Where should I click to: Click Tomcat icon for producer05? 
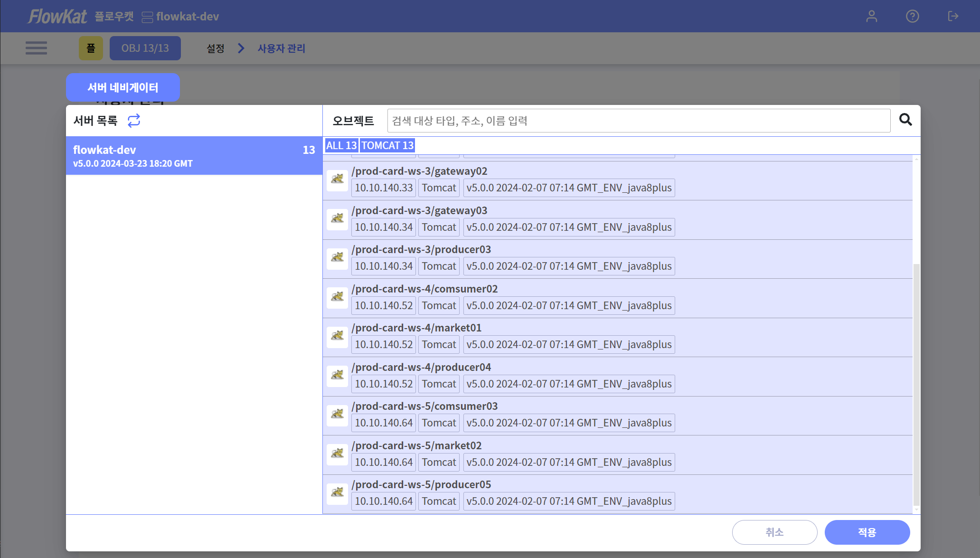tap(338, 493)
